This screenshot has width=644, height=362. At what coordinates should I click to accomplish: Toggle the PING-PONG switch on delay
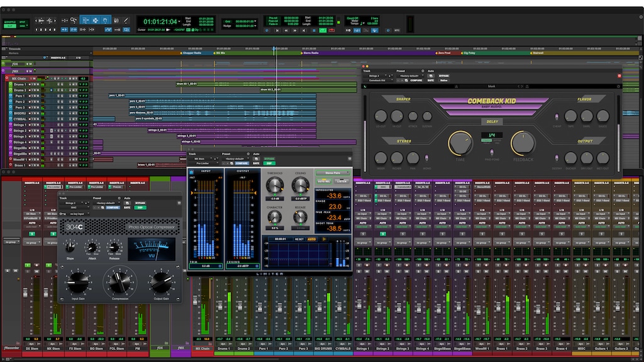pyautogui.click(x=491, y=151)
